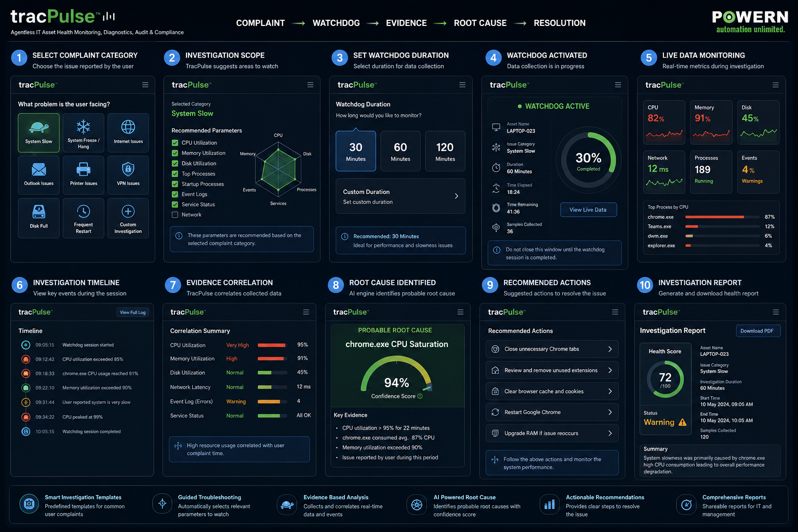798x532 pixels.
Task: Click the Network 12 ms tile
Action: [x=664, y=172]
